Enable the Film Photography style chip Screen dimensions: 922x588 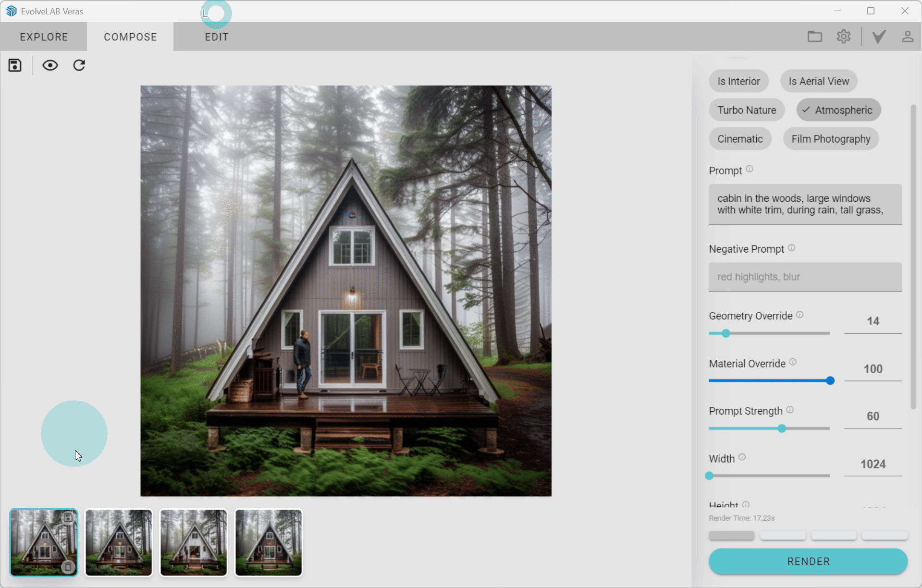[831, 138]
